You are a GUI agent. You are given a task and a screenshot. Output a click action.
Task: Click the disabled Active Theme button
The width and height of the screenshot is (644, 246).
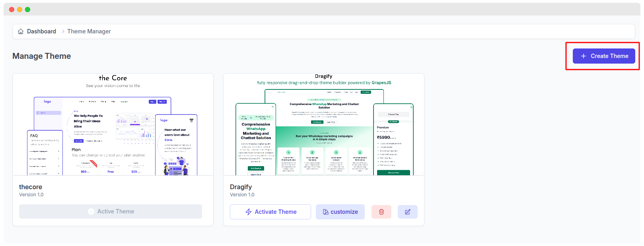pyautogui.click(x=111, y=211)
